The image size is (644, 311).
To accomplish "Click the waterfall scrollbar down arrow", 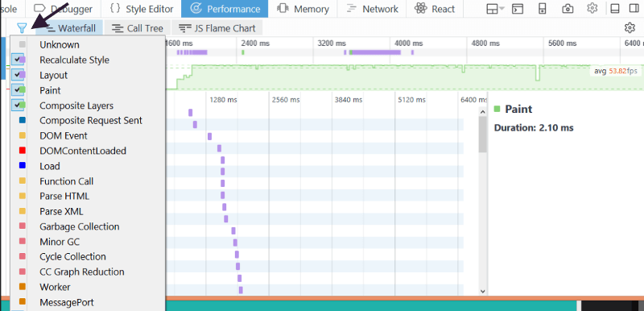I will (x=482, y=291).
